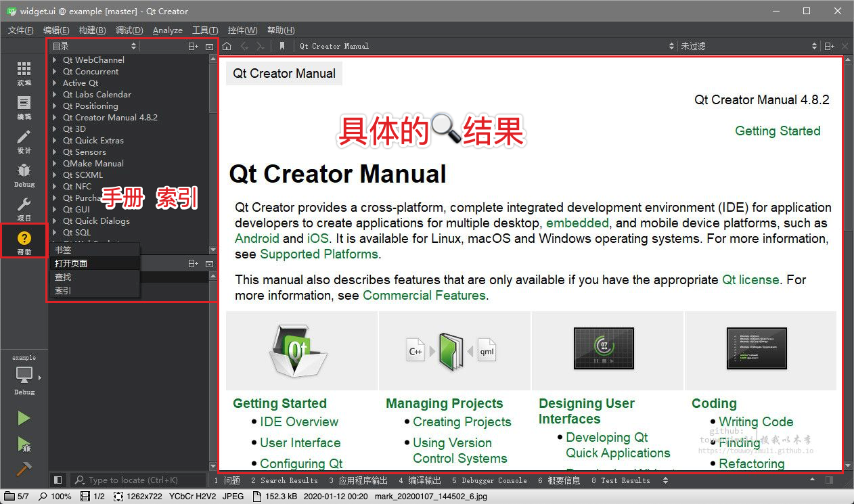854x504 pixels.
Task: Add a bookmark with the bookmark icon
Action: click(282, 46)
